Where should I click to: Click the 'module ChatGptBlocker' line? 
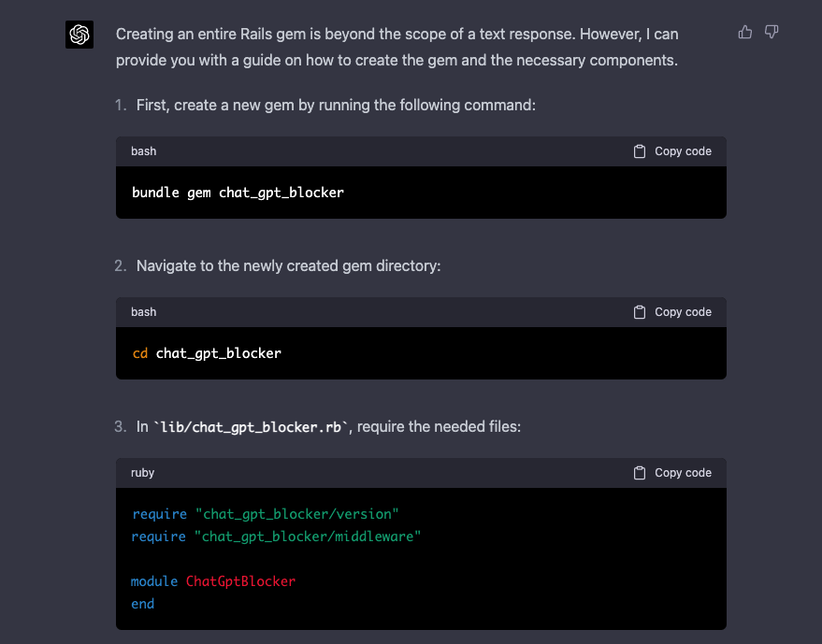tap(213, 581)
